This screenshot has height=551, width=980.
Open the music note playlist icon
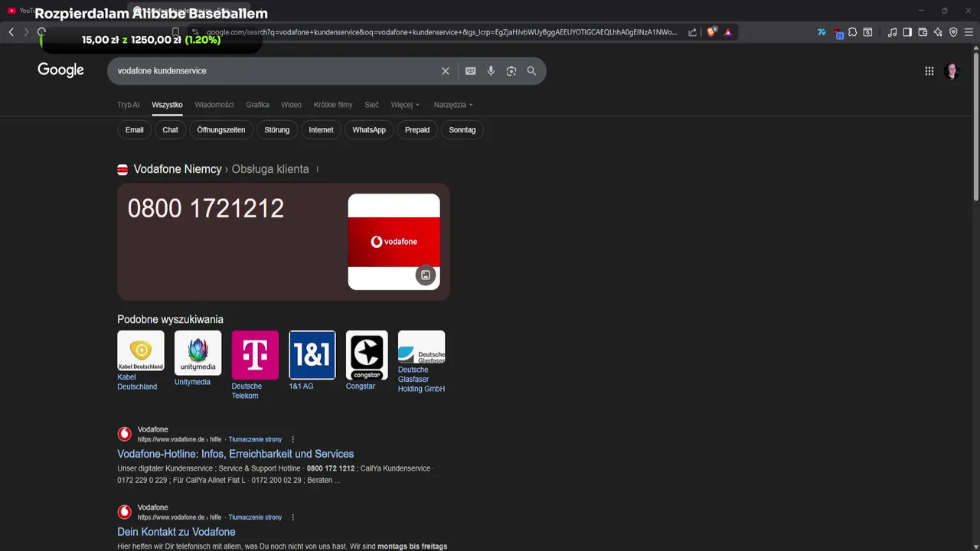892,32
